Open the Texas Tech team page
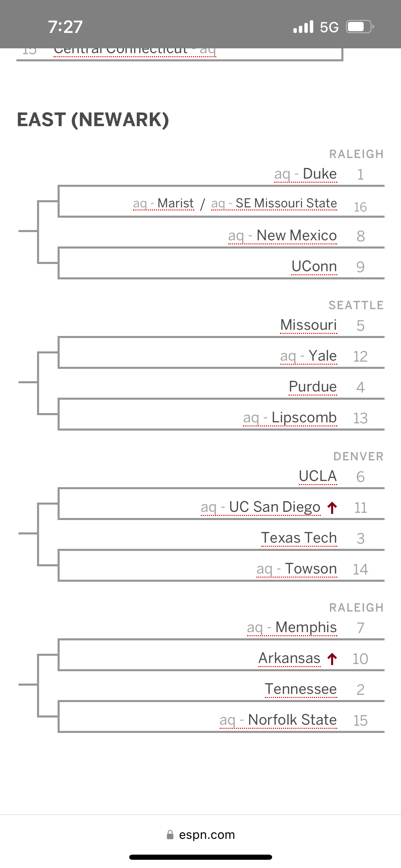 click(x=299, y=538)
